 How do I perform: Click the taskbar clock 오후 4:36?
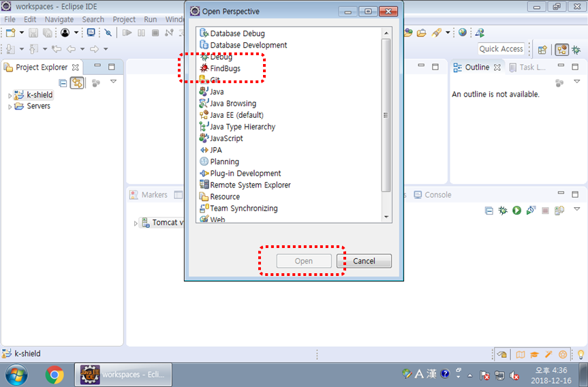pyautogui.click(x=551, y=371)
